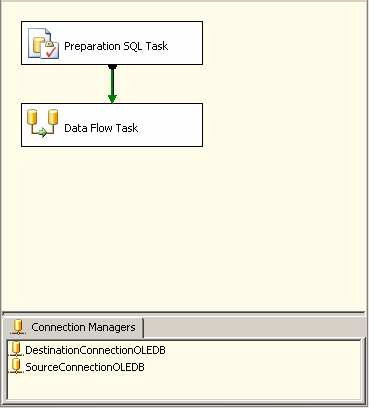The image size is (369, 408).
Task: Click gray strip beside Connection Managers tab
Action: point(255,327)
